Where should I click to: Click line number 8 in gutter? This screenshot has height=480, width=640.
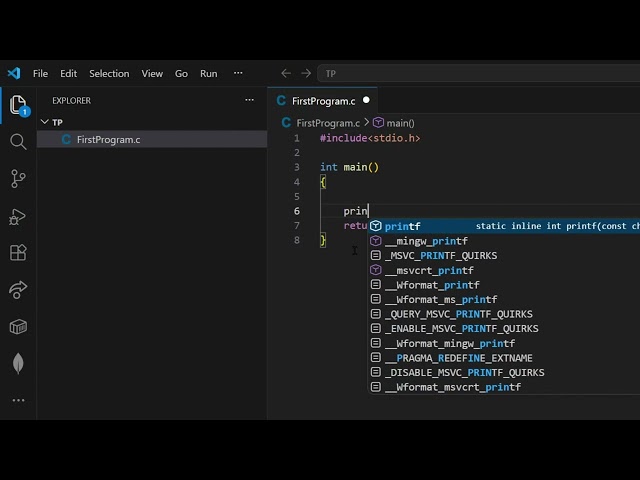click(x=297, y=240)
